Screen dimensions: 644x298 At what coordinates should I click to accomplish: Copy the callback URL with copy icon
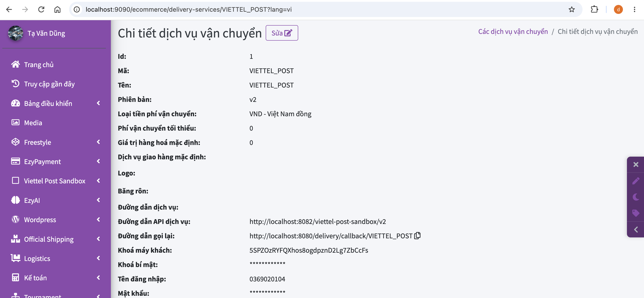(x=417, y=236)
